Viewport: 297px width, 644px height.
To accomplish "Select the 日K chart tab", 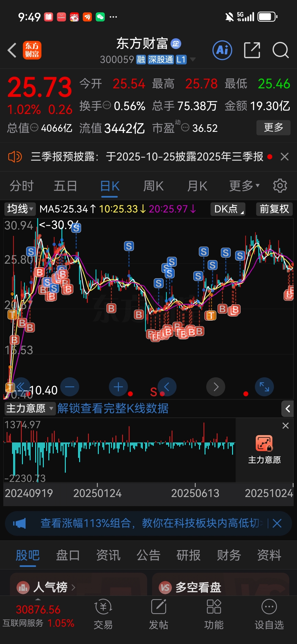I will tap(110, 186).
